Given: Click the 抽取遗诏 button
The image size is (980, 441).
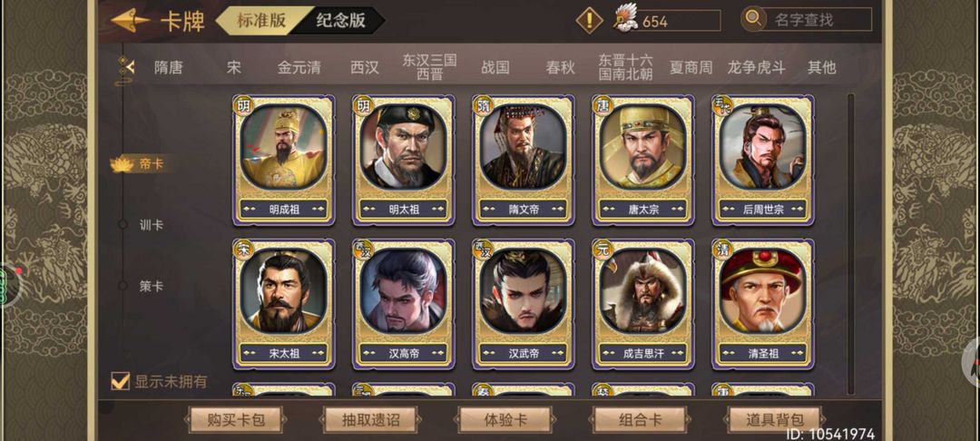Looking at the screenshot, I should 370,420.
